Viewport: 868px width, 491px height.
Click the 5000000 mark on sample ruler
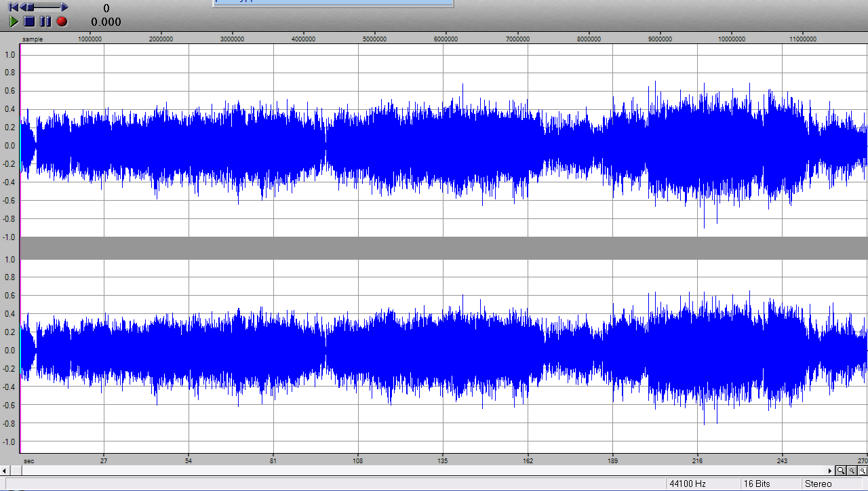pyautogui.click(x=374, y=39)
